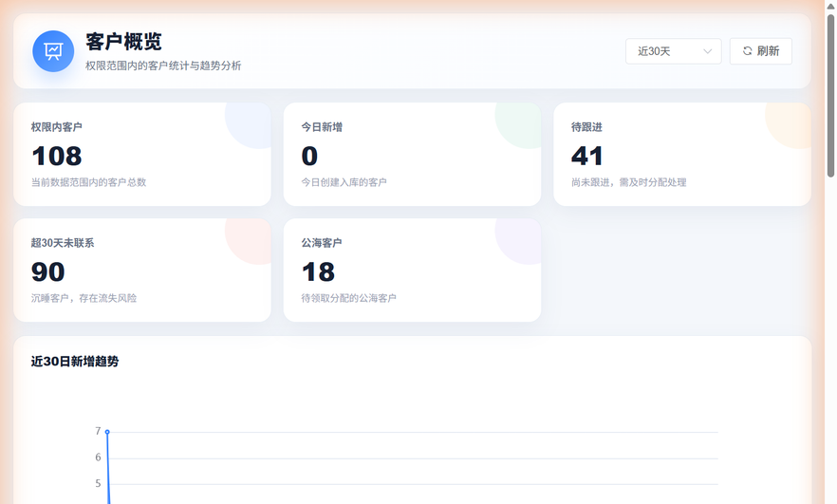
Task: Click the number 108
Action: point(57,157)
